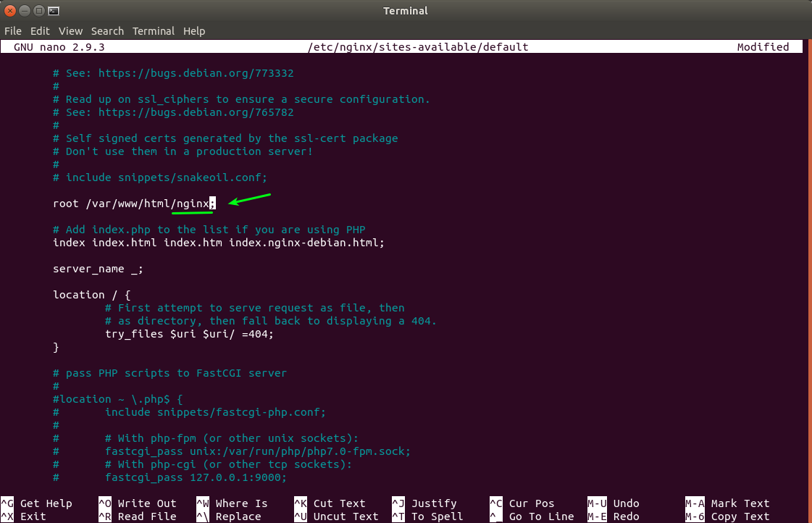Open the Search menu

point(107,31)
